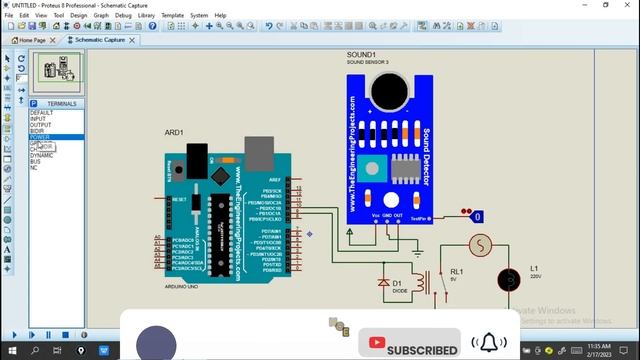Select INPUT in the terminals list
Image resolution: width=640 pixels, height=360 pixels.
[38, 119]
